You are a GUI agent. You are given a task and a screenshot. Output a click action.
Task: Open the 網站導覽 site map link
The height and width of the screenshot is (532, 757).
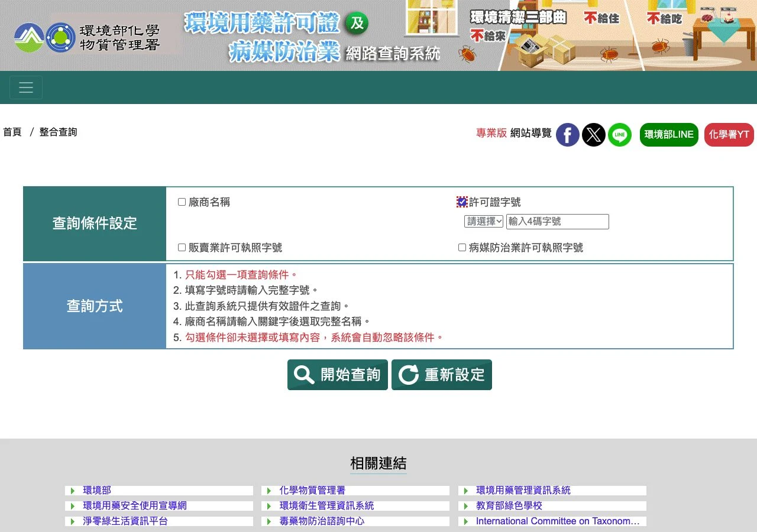click(x=531, y=134)
